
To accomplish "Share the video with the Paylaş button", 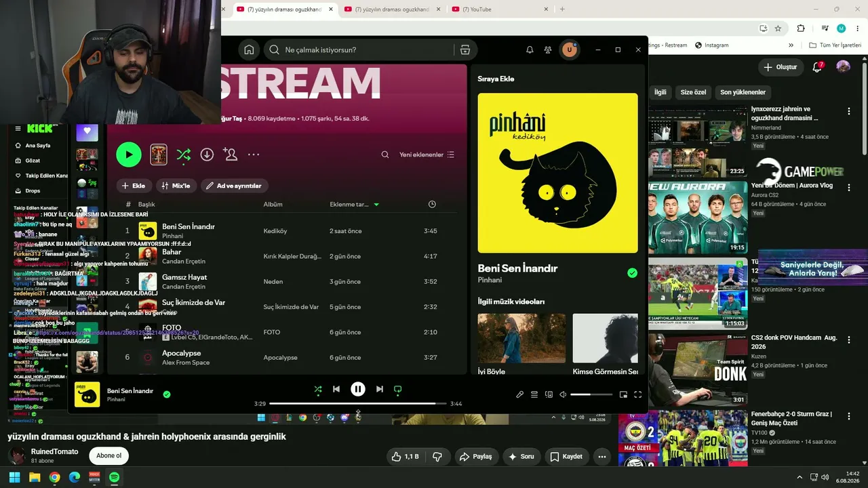I will [475, 457].
